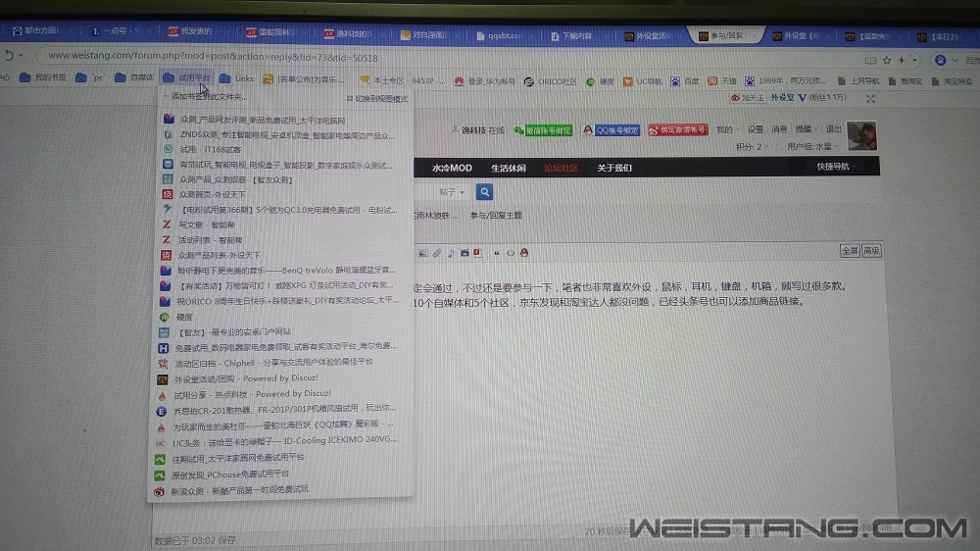Click 添加书签到此文件夹 in the bookmark menu
Viewport: 980px width, 551px height.
tap(206, 96)
